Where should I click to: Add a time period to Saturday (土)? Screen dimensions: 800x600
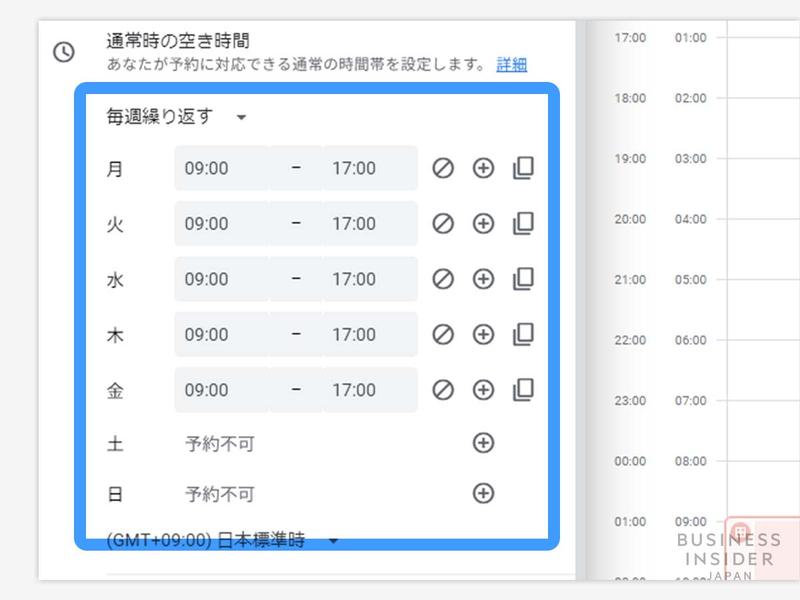(x=483, y=443)
